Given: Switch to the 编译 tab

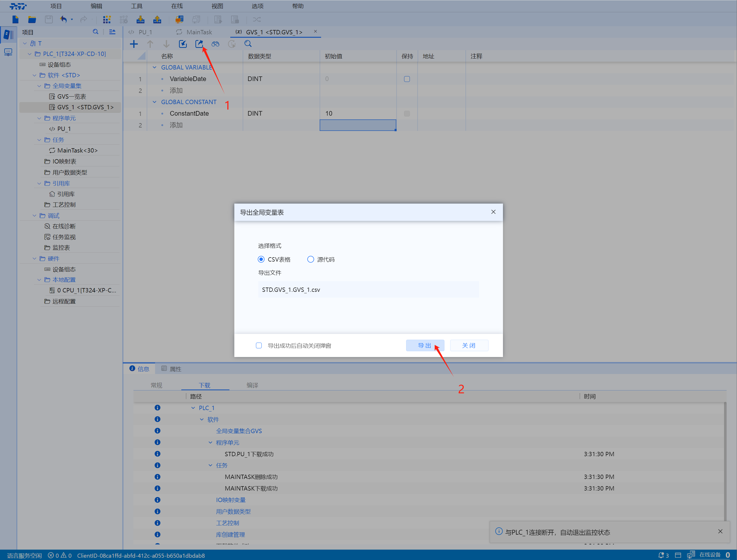Looking at the screenshot, I should click(252, 385).
